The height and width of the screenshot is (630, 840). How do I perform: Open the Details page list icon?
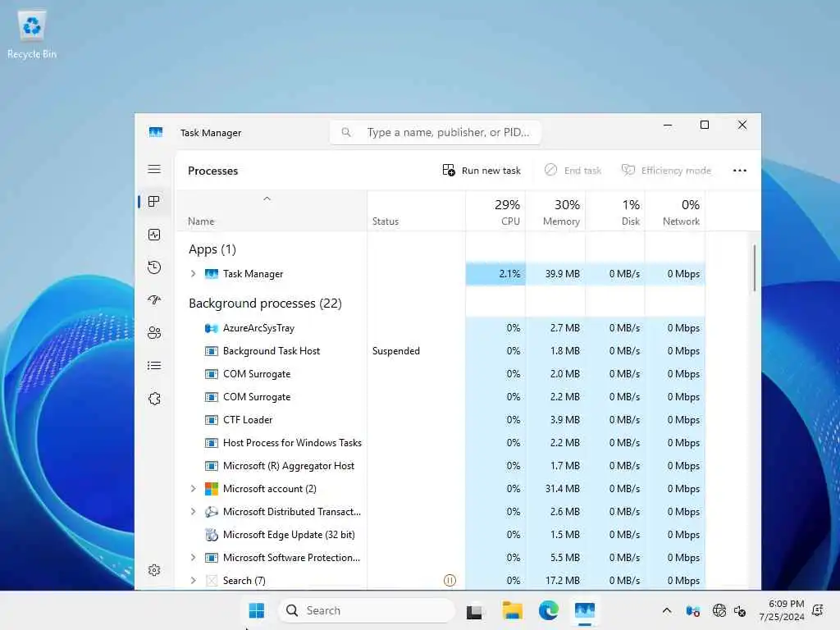pos(154,365)
